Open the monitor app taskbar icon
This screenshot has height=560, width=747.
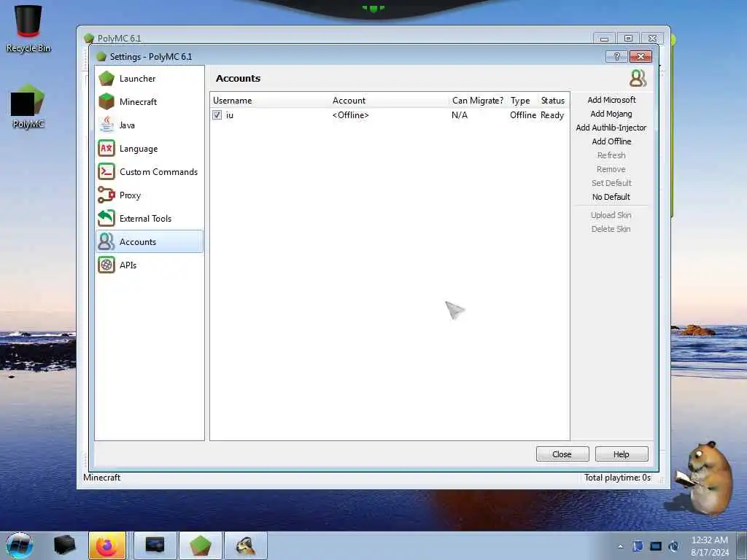point(155,545)
